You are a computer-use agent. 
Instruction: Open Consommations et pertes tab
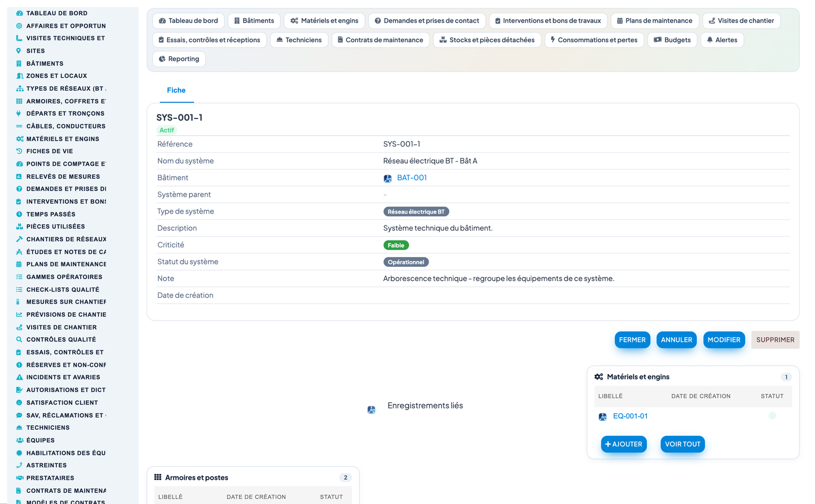tap(594, 40)
